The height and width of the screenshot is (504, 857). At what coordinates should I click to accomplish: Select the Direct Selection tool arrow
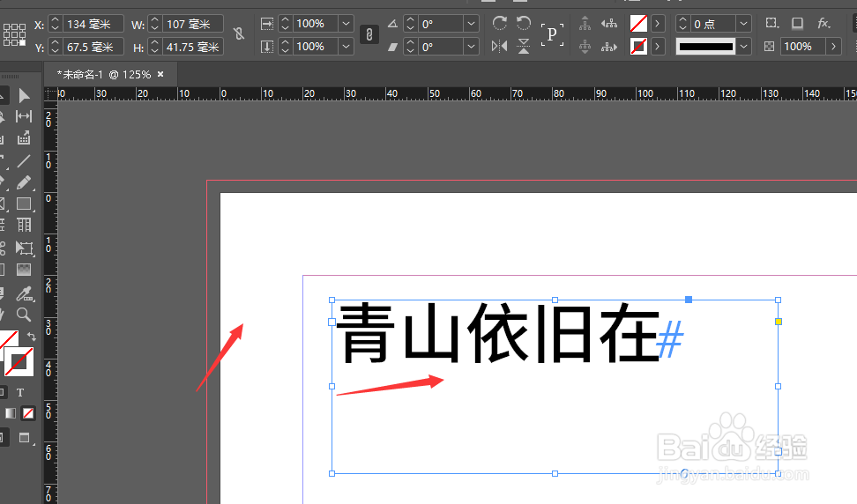click(x=24, y=96)
